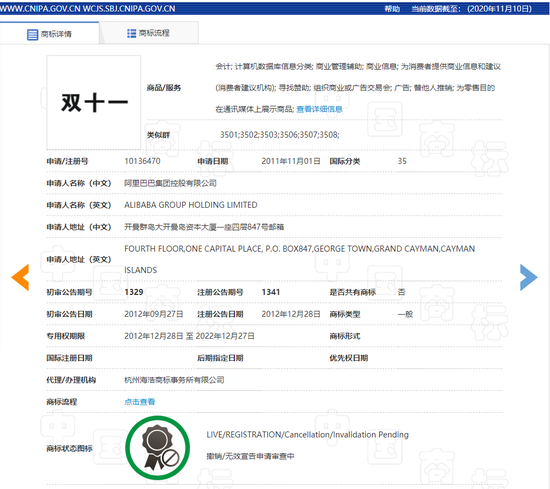Select trademark type value 一般
The height and width of the screenshot is (489, 550).
pos(405,314)
